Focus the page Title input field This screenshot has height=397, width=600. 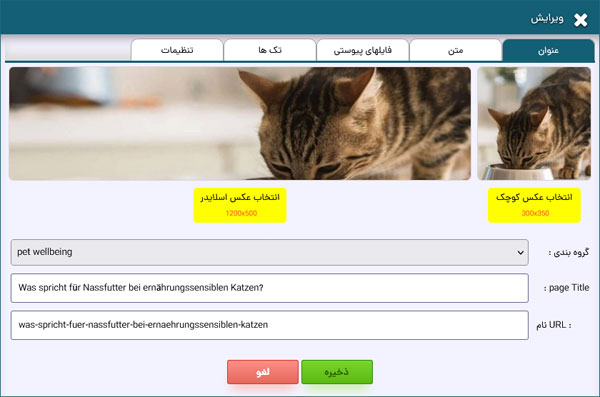point(270,288)
